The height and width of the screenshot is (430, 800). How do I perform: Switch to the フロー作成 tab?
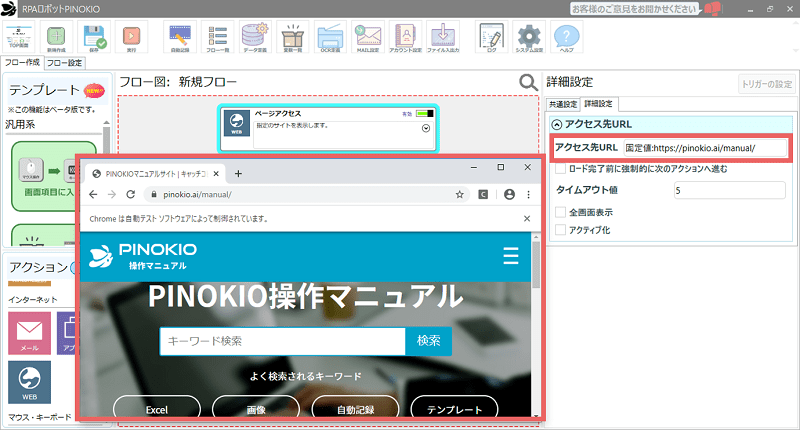[x=22, y=62]
